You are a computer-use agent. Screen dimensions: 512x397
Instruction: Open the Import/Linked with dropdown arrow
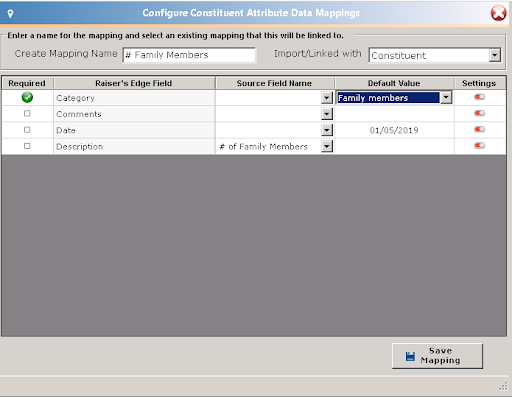[495, 55]
